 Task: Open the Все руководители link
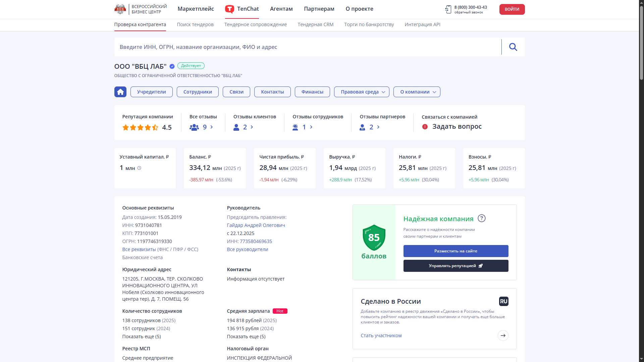248,249
